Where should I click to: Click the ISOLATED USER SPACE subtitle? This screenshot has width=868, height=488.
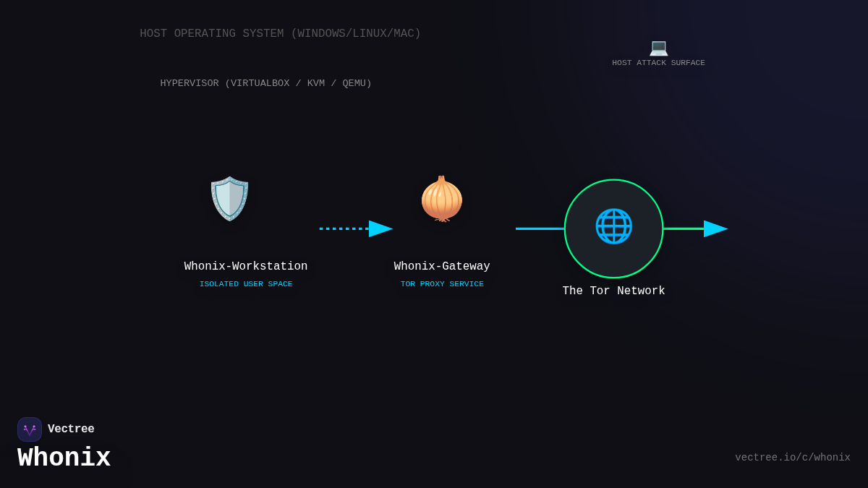point(246,284)
